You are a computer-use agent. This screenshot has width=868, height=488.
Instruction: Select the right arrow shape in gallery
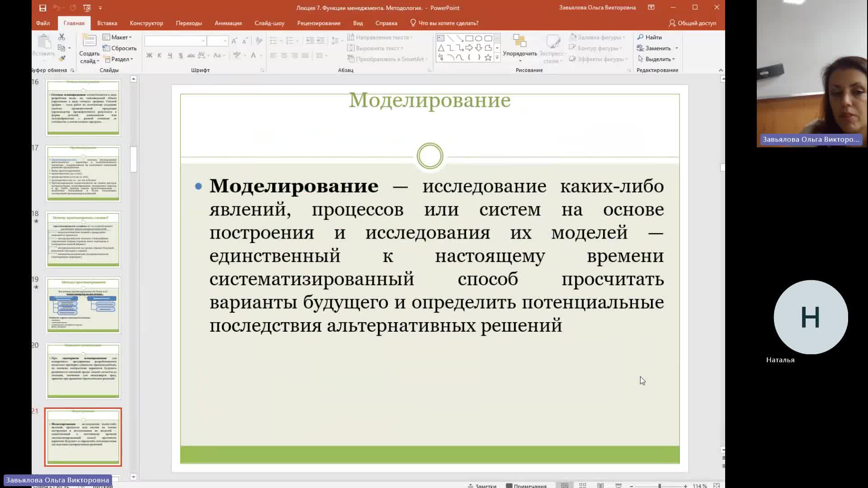[469, 48]
